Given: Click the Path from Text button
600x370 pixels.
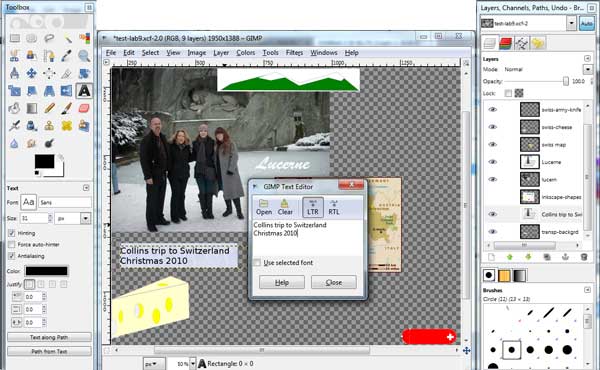Looking at the screenshot, I should pos(49,351).
